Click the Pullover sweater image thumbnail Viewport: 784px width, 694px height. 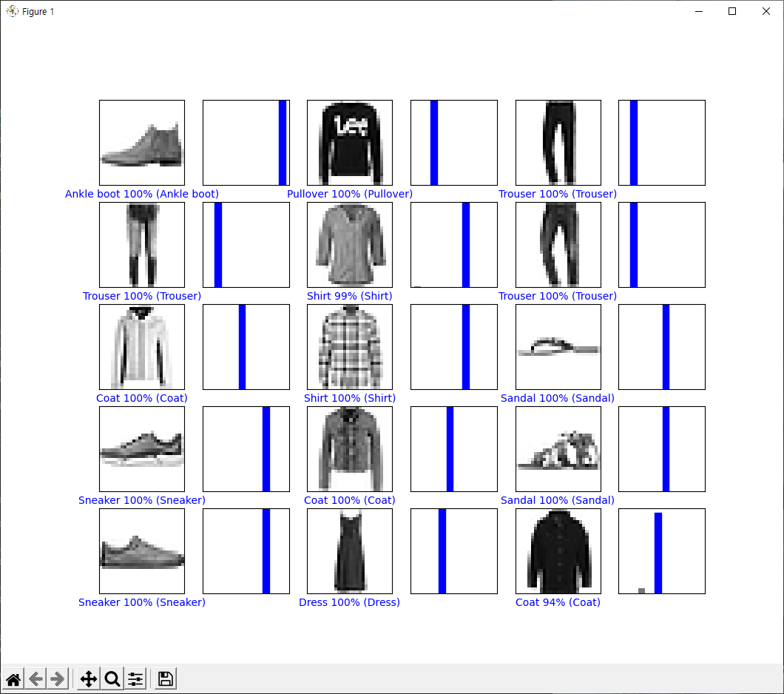[x=350, y=143]
